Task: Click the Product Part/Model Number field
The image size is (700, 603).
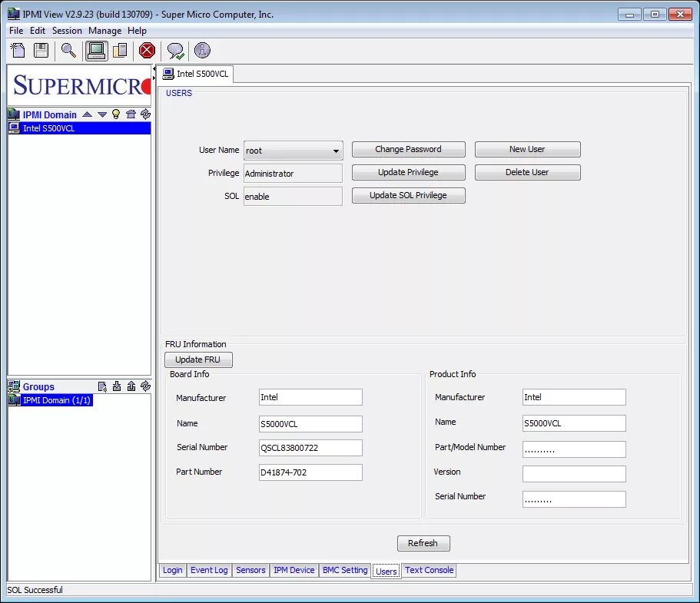Action: (574, 449)
